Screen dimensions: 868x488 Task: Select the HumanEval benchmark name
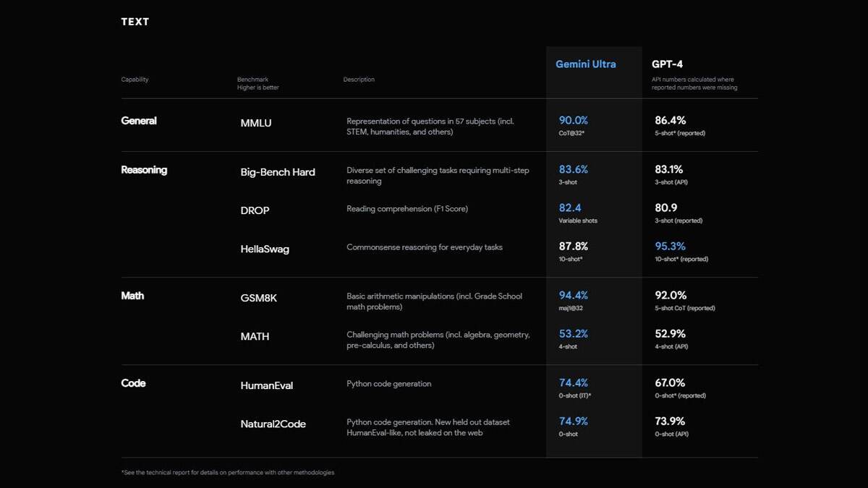coord(267,385)
